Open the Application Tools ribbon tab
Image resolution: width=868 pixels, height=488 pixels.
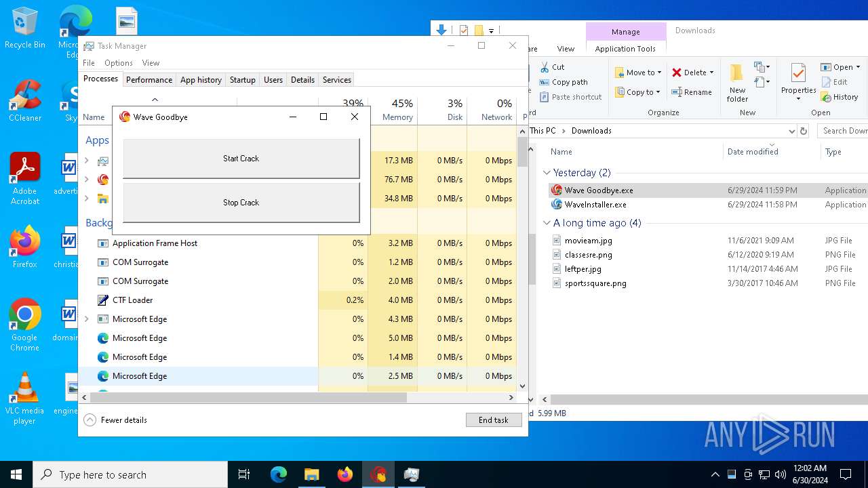(x=625, y=49)
